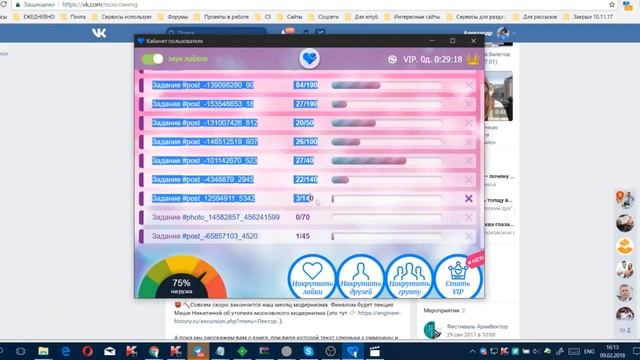The height and width of the screenshot is (360, 640).
Task: Open File Explorer from the taskbar
Action: click(43, 351)
